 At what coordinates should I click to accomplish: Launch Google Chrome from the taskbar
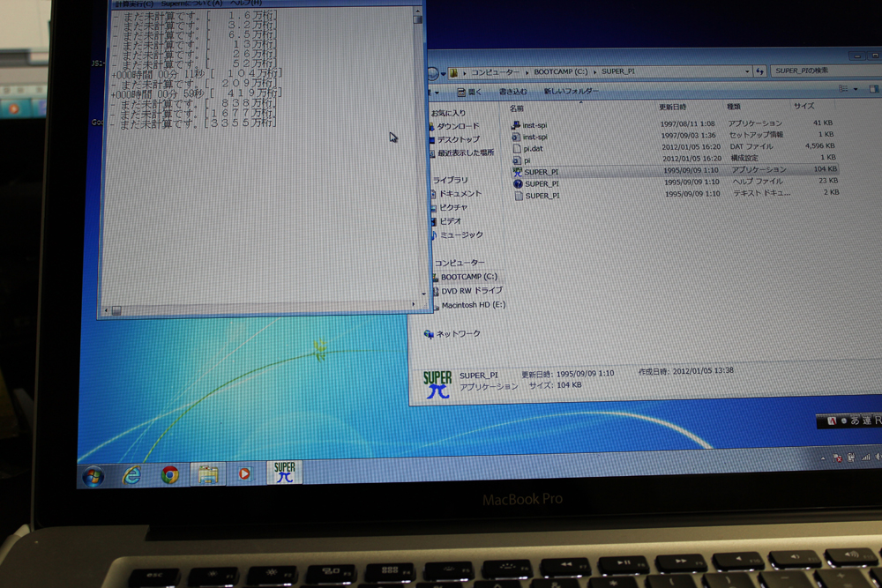click(169, 475)
